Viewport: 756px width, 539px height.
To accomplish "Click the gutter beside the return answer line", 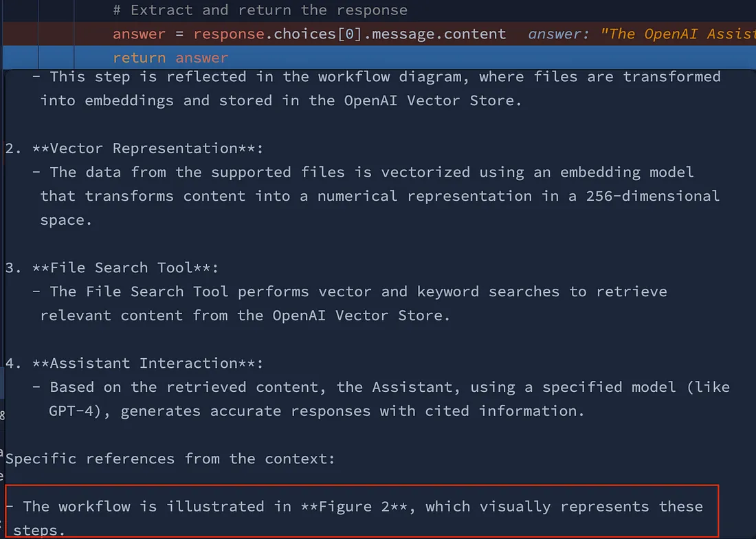I will (x=20, y=58).
